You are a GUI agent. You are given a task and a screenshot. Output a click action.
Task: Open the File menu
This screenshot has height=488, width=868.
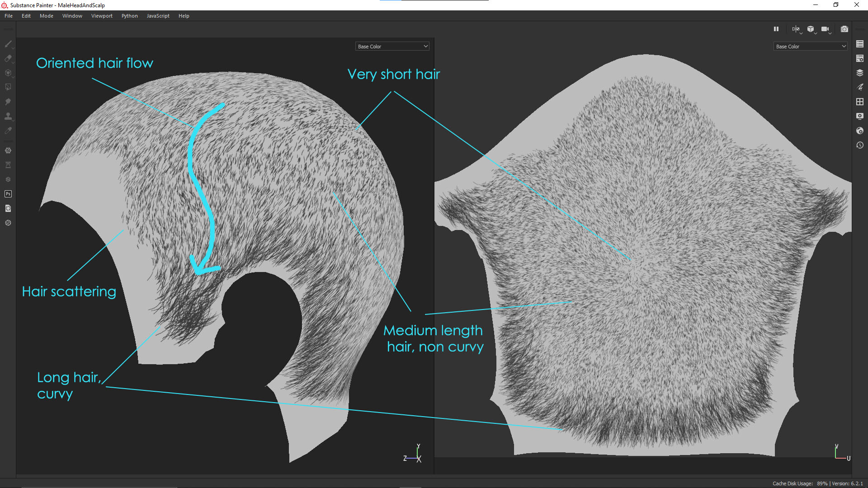9,16
